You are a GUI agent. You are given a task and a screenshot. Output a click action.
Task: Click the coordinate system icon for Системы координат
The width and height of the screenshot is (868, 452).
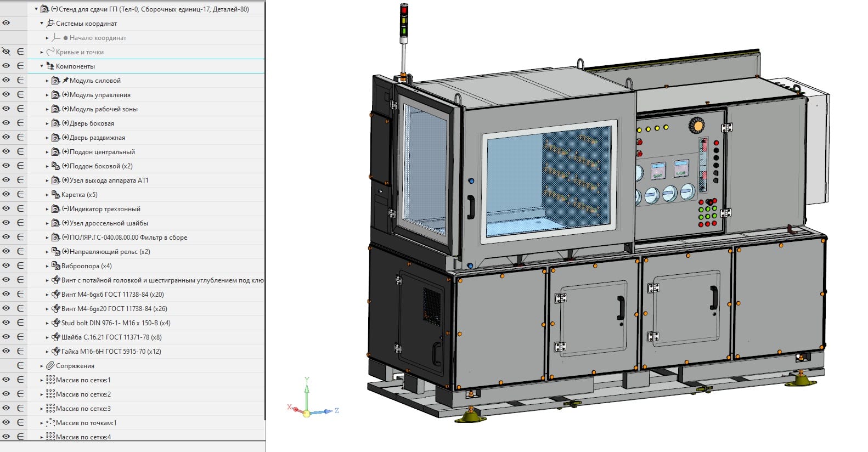tap(50, 24)
